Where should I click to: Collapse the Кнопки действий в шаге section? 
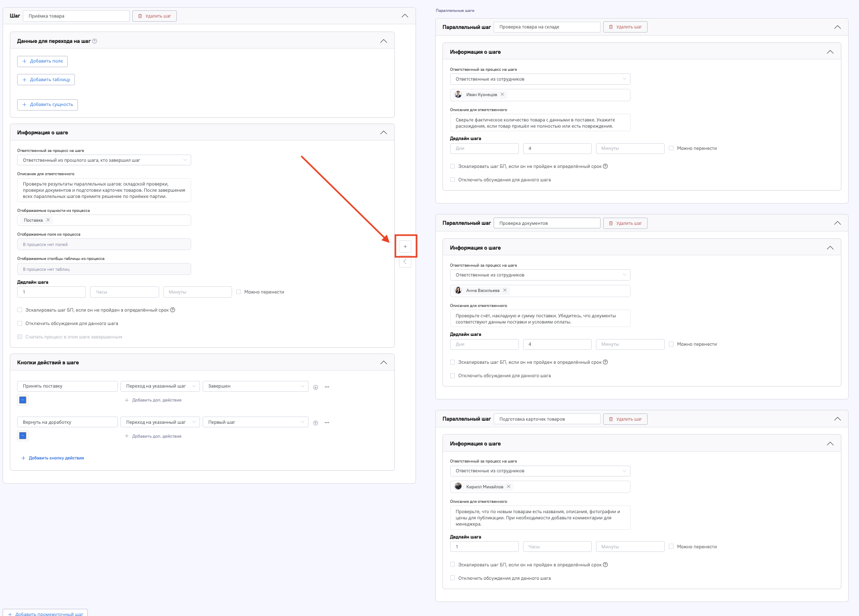[384, 363]
